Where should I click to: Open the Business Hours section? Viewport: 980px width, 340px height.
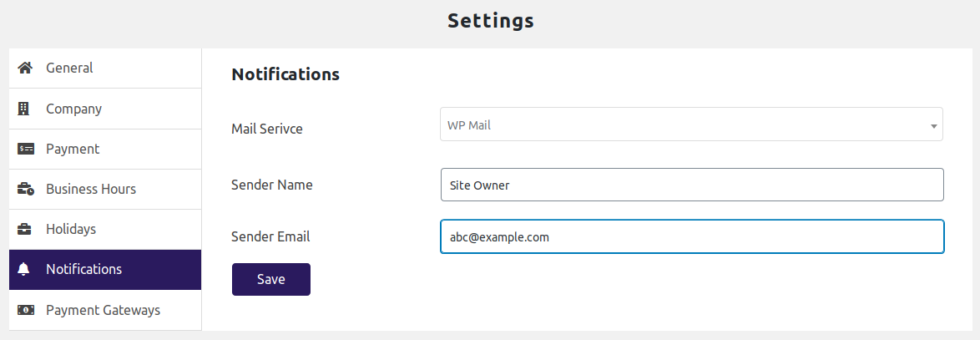91,189
